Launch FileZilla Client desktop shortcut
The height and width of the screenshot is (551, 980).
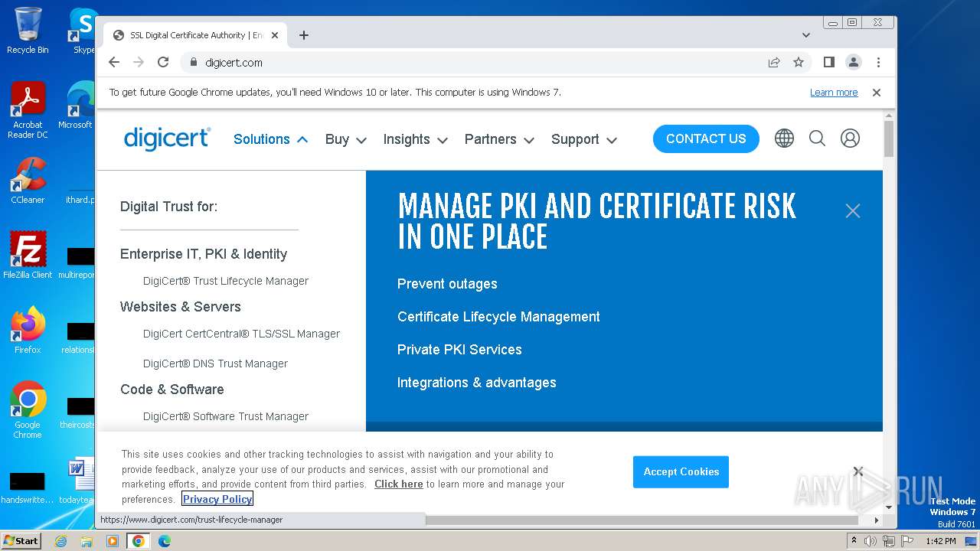pos(28,256)
